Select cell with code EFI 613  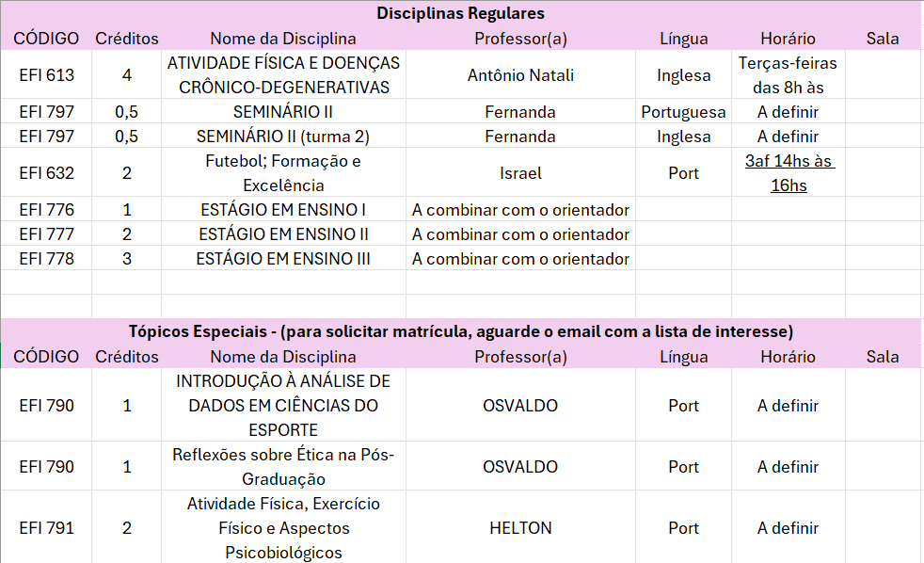point(46,75)
